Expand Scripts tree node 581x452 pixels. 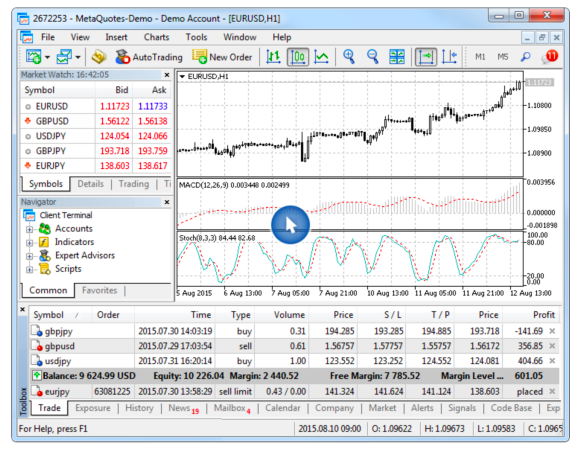[29, 269]
